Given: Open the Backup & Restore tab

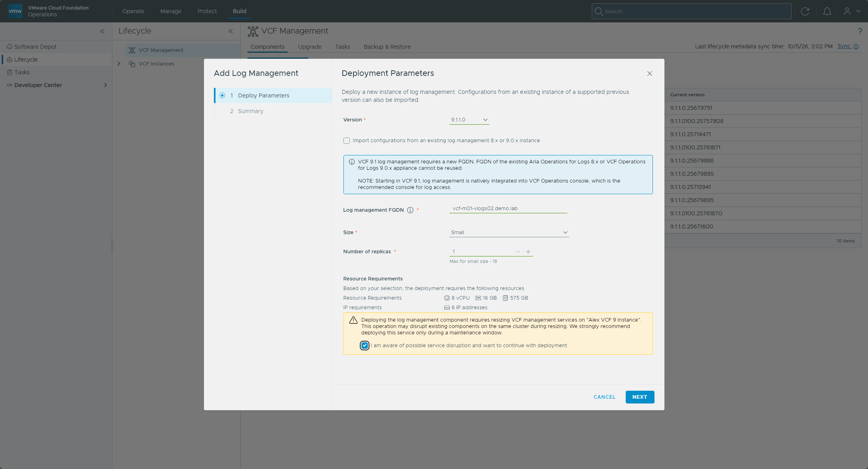Looking at the screenshot, I should pyautogui.click(x=387, y=47).
